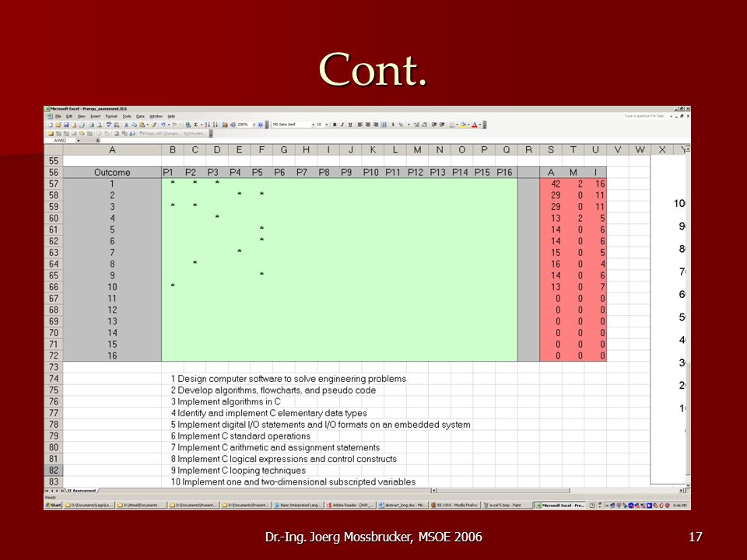Open the Data menu
The height and width of the screenshot is (560, 747).
click(x=140, y=116)
